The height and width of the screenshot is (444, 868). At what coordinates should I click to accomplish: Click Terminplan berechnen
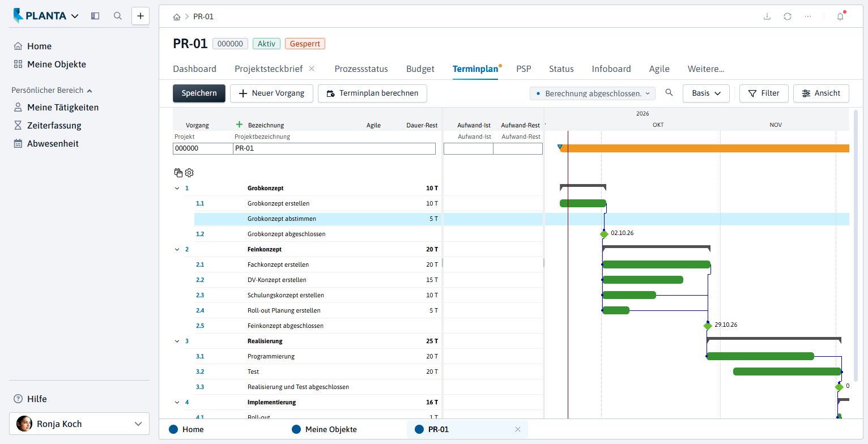pyautogui.click(x=372, y=93)
